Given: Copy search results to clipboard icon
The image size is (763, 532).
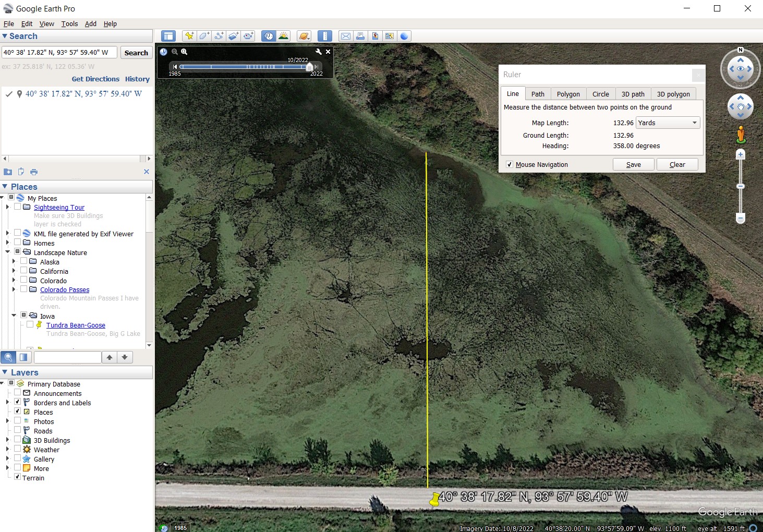Looking at the screenshot, I should [x=21, y=172].
